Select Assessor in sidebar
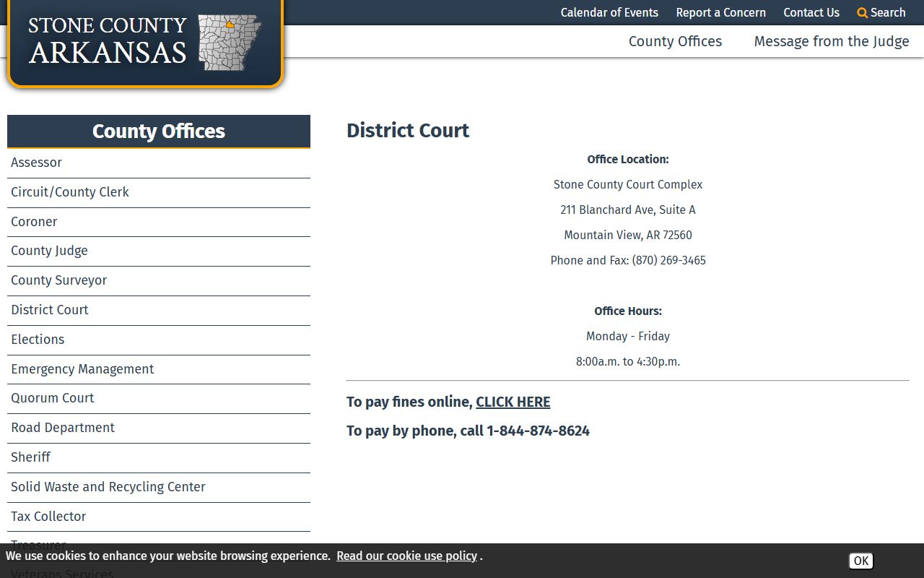 [159, 163]
